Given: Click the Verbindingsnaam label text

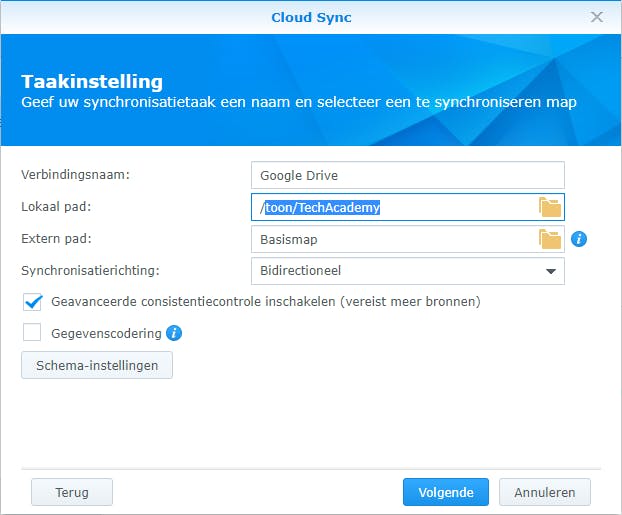Looking at the screenshot, I should (76, 175).
